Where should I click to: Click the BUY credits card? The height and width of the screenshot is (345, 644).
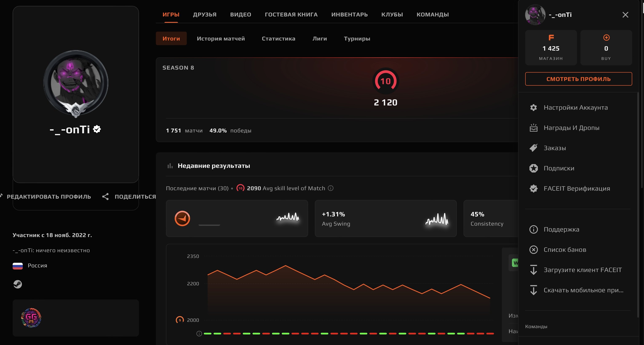click(606, 48)
